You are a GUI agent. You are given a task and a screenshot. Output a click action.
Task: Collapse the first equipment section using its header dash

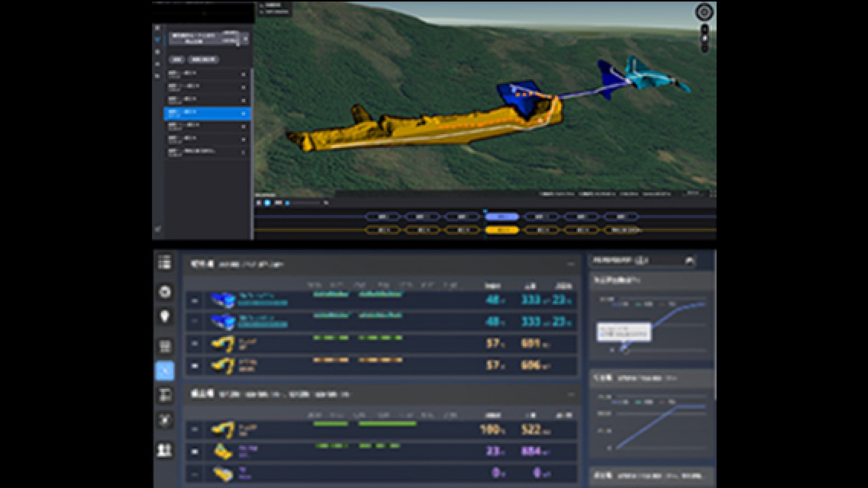570,264
